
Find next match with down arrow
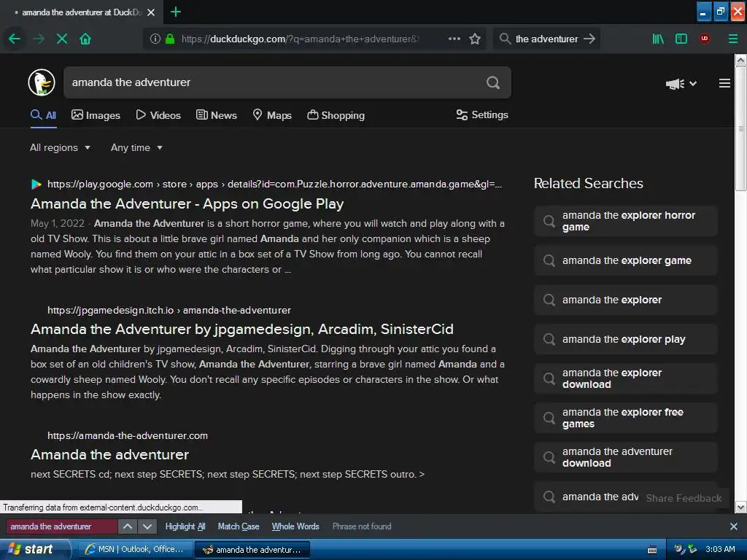tap(147, 526)
